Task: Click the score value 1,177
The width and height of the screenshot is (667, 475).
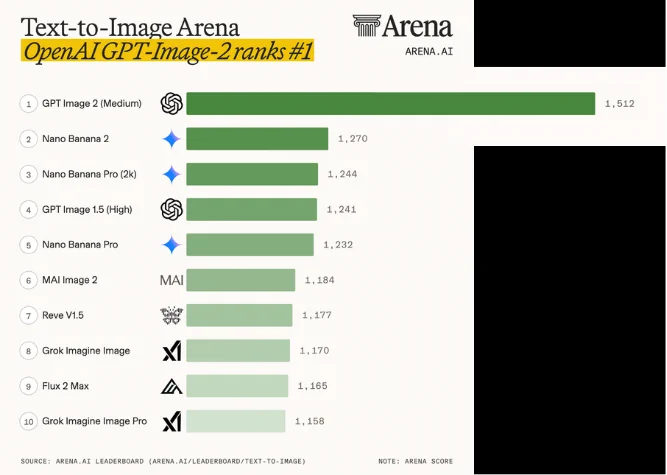Action: coord(317,315)
